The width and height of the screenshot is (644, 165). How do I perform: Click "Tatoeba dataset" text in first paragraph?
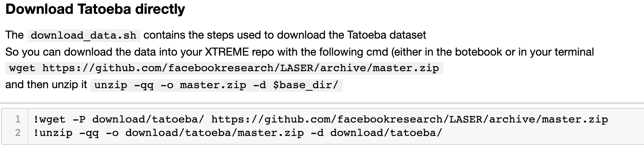[386, 35]
